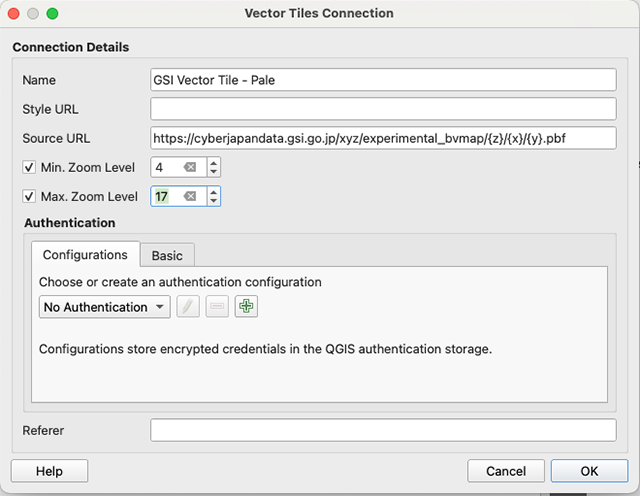Screen dimensions: 640x496
Task: Increase Max. Zoom Level by one
Action: click(213, 192)
